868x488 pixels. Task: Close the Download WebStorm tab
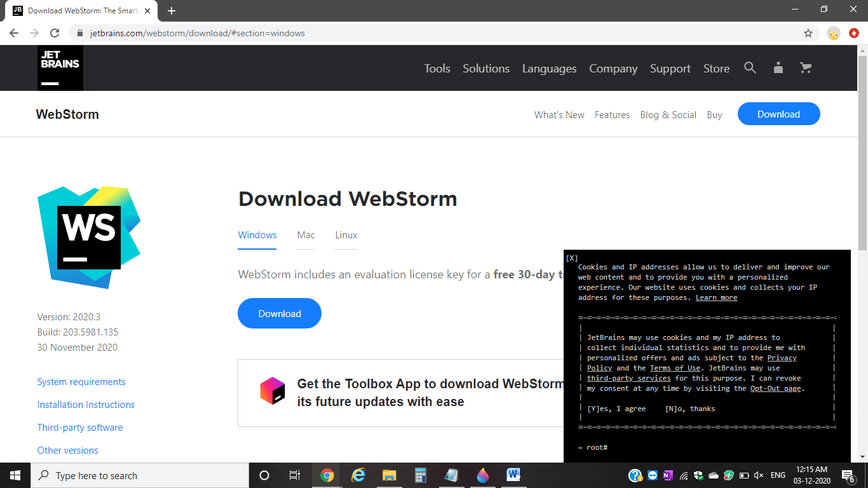click(x=147, y=11)
